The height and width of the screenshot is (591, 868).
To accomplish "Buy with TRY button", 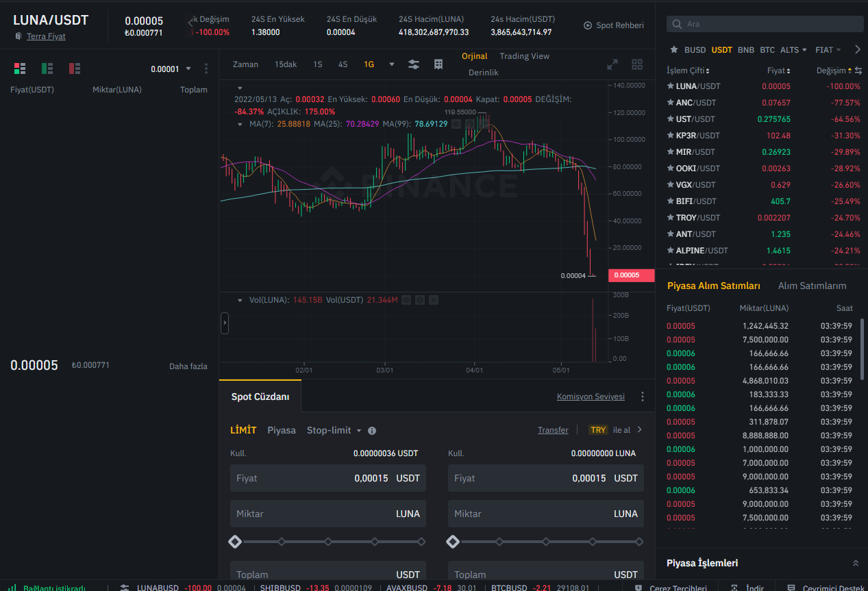I will click(x=616, y=430).
